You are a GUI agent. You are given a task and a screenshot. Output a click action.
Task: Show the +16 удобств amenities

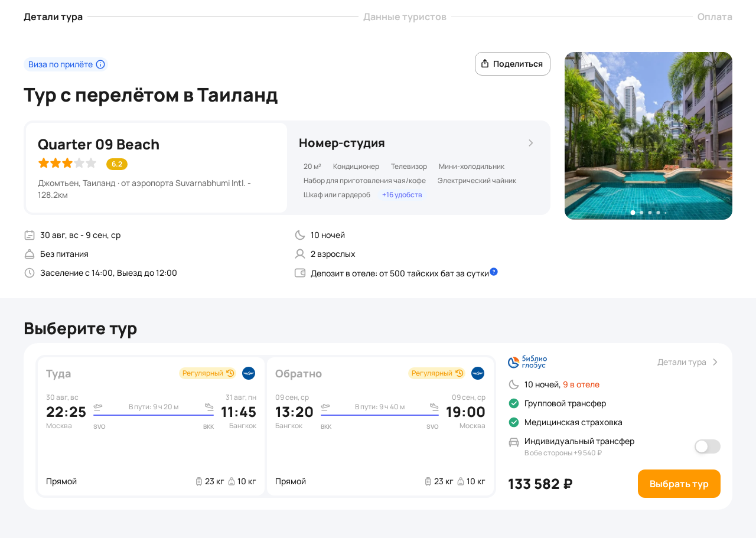click(402, 195)
